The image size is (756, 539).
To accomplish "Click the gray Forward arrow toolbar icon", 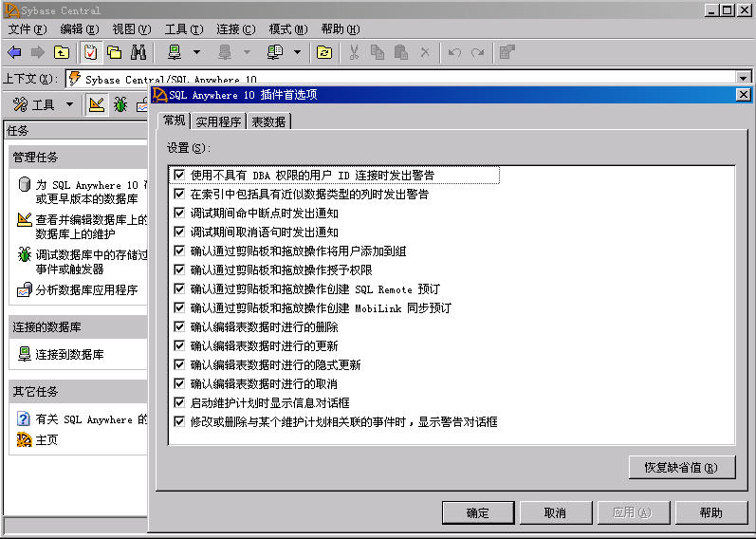I will pos(38,52).
